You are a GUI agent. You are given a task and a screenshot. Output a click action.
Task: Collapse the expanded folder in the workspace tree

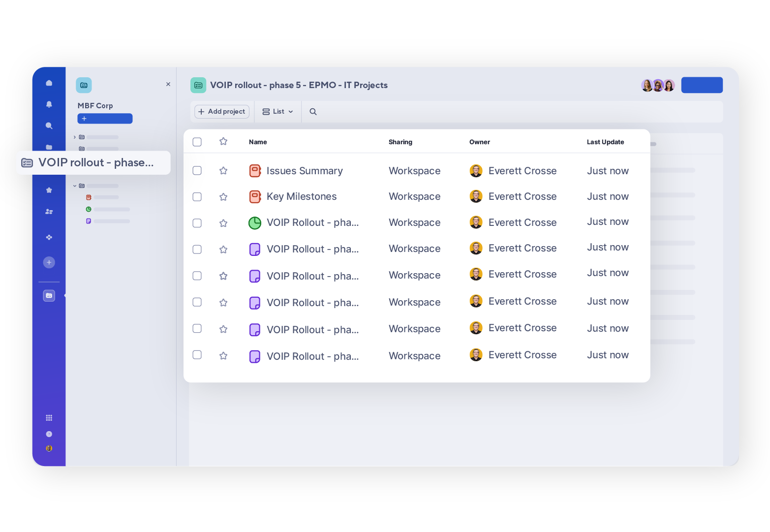pyautogui.click(x=74, y=186)
